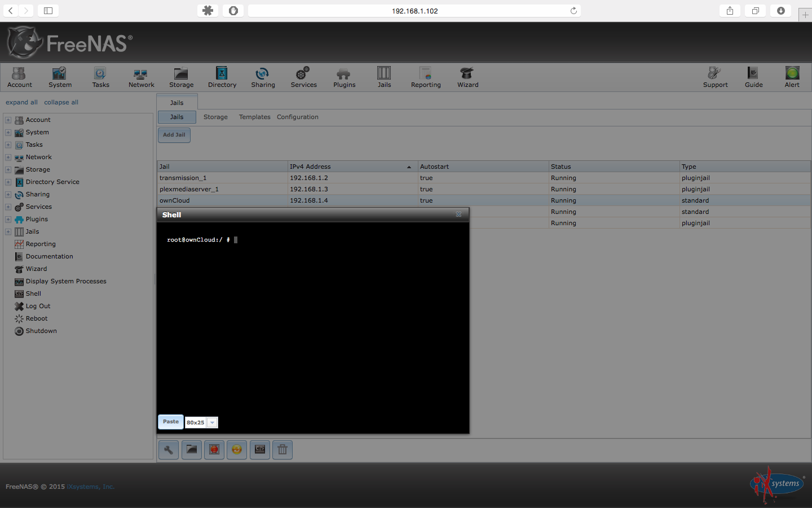Image resolution: width=812 pixels, height=508 pixels.
Task: Expand the Tasks tree node
Action: pos(8,144)
